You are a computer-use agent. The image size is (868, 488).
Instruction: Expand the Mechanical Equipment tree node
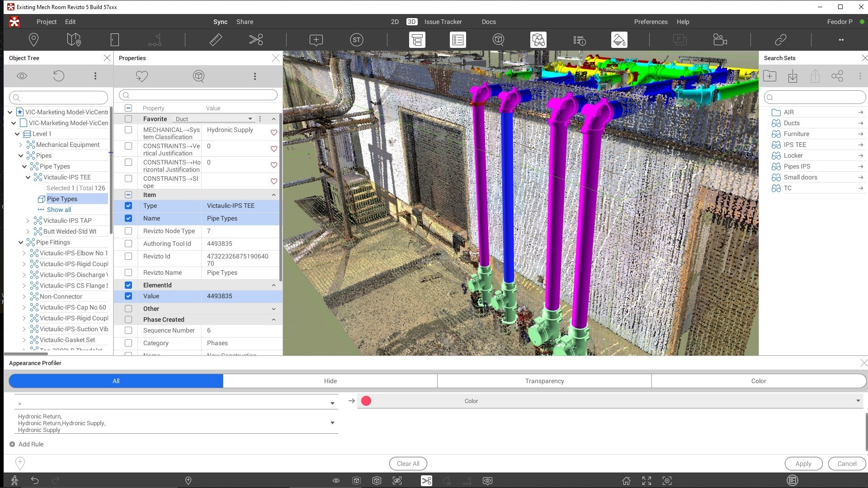(21, 145)
